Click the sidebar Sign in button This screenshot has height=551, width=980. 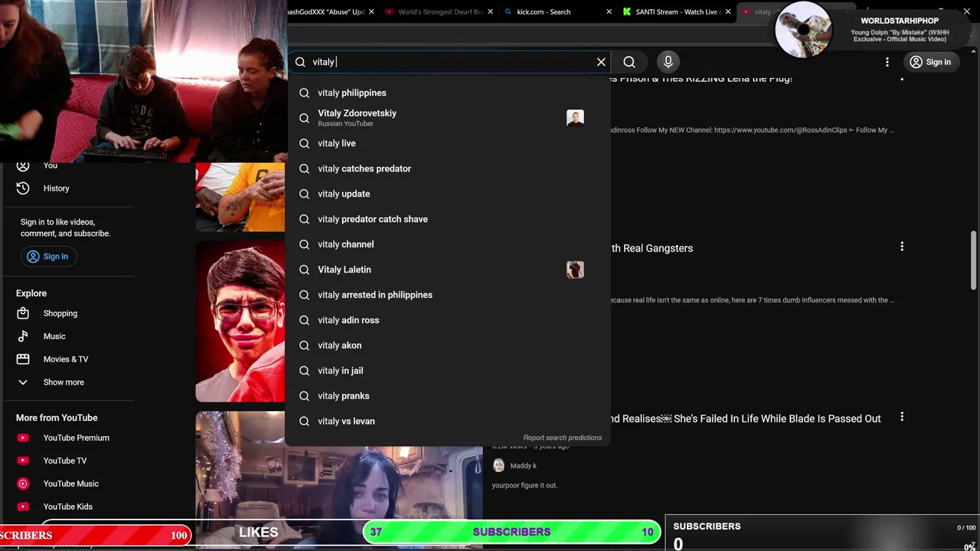(x=48, y=256)
